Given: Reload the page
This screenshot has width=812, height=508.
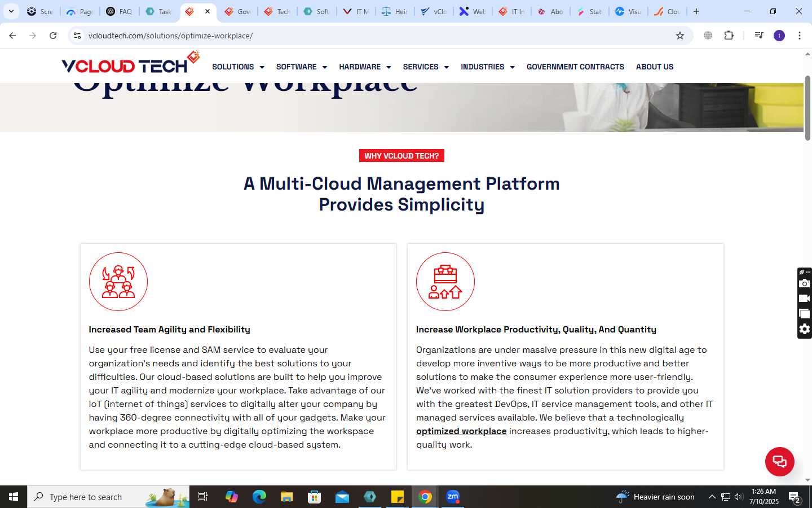Looking at the screenshot, I should pyautogui.click(x=53, y=36).
